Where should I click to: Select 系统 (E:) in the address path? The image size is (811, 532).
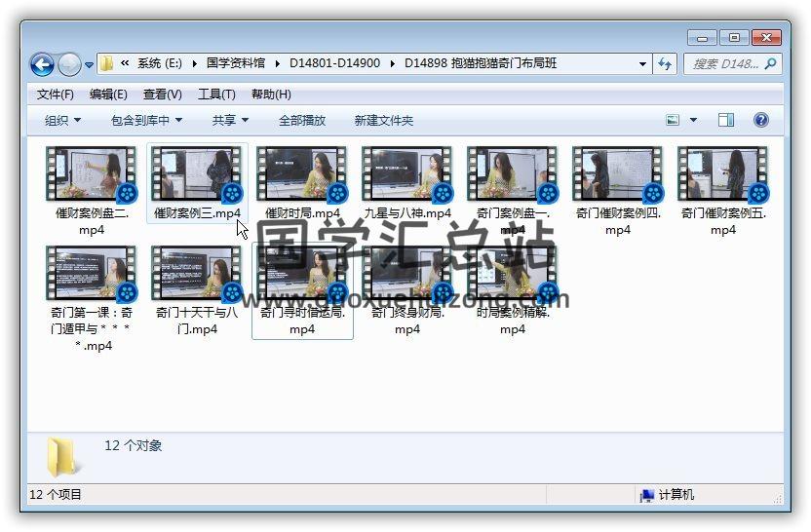159,63
